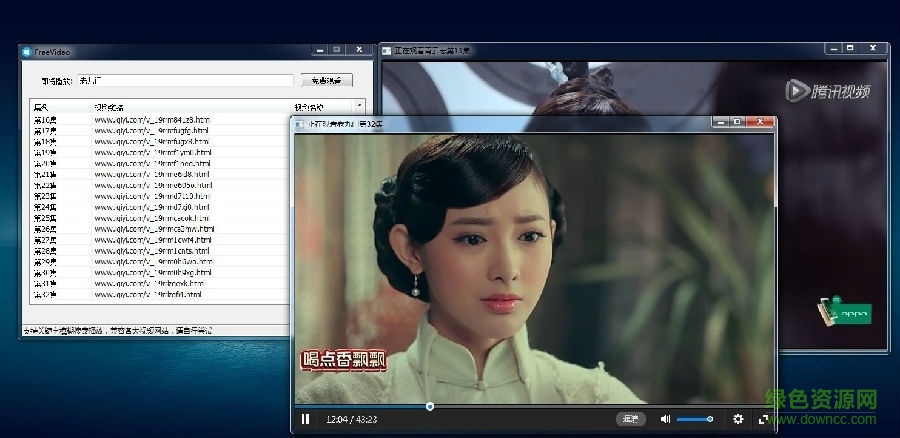
Task: Select the 第16集 episode row
Action: [160, 120]
